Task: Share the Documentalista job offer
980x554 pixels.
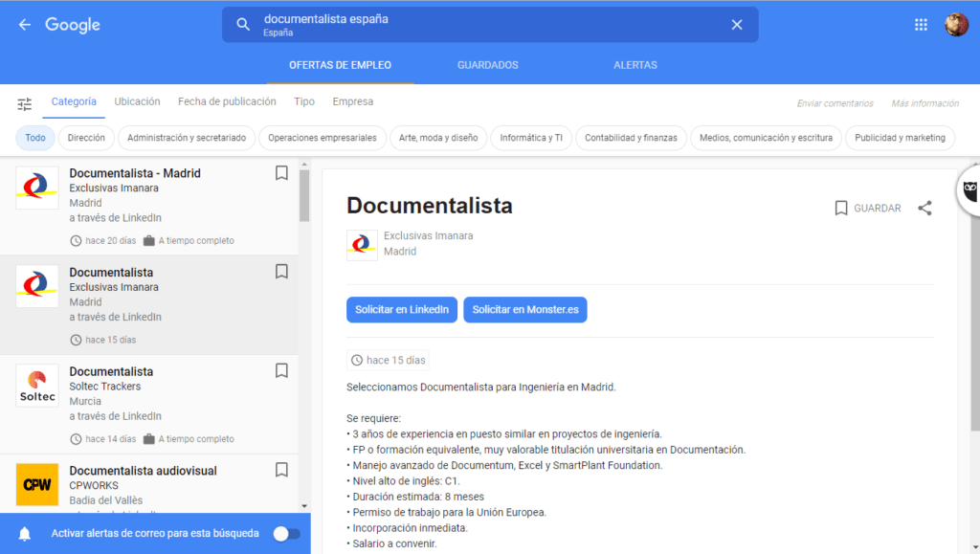Action: 925,208
